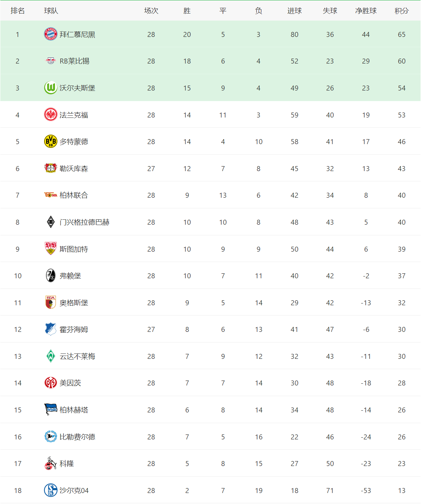422x504 pixels.
Task: Select the Wolfsburg green W logo
Action: pos(50,88)
